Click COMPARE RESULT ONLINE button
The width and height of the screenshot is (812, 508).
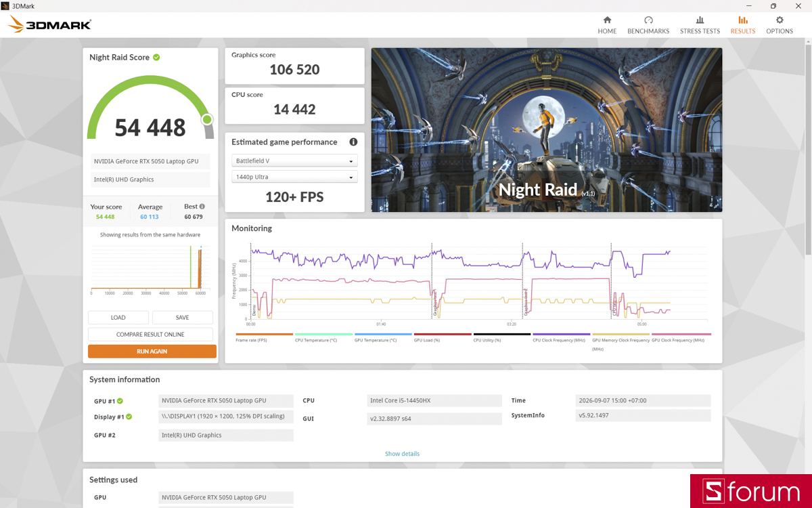(x=150, y=335)
